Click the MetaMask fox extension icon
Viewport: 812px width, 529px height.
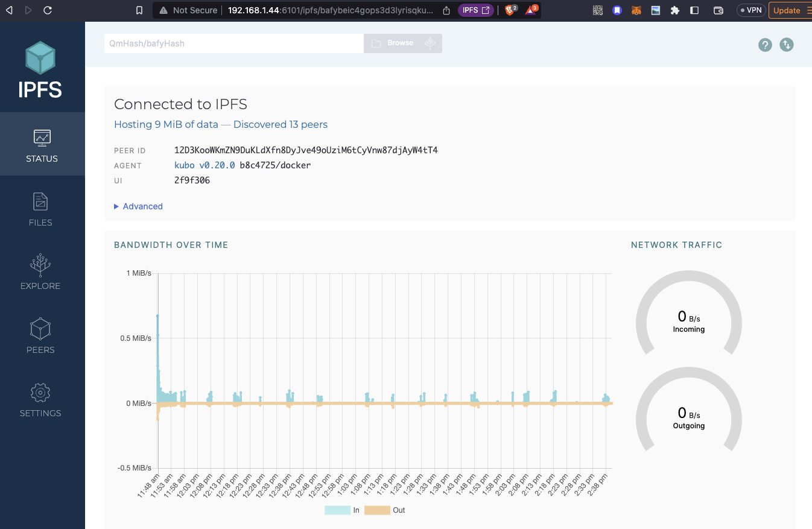click(x=636, y=10)
